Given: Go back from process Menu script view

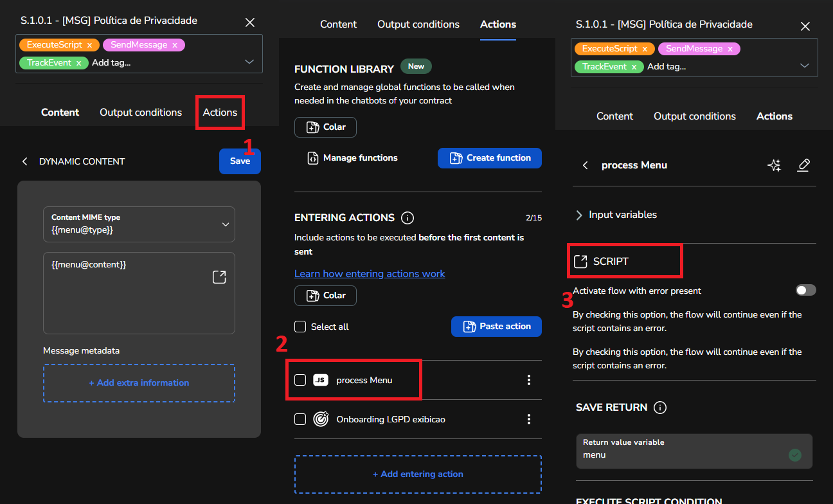Looking at the screenshot, I should pos(586,165).
